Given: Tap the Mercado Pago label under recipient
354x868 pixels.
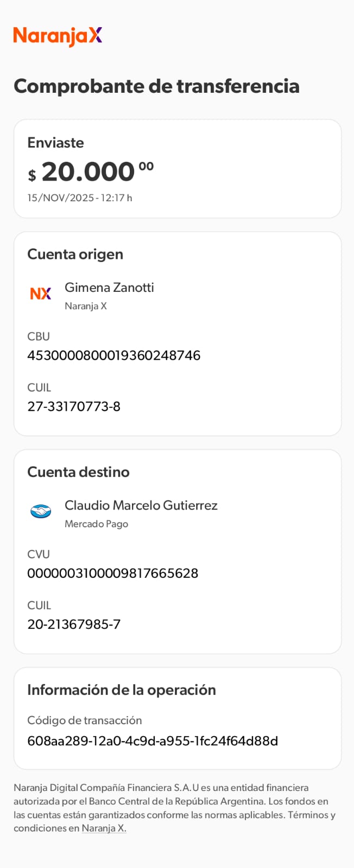Looking at the screenshot, I should click(x=96, y=524).
